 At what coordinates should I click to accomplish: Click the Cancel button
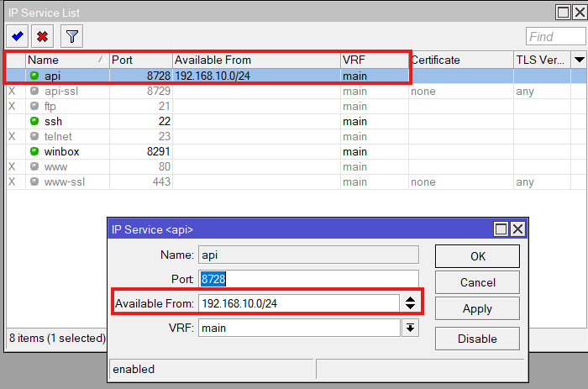tap(477, 282)
